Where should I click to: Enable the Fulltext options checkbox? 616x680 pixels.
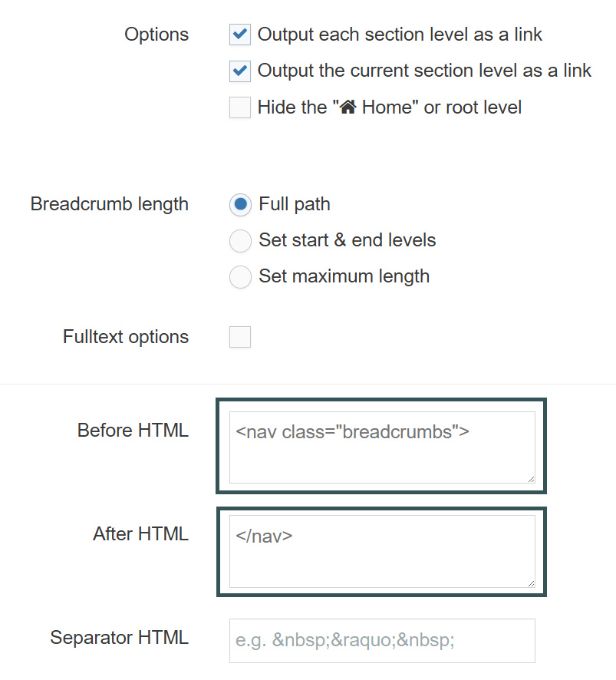[239, 336]
